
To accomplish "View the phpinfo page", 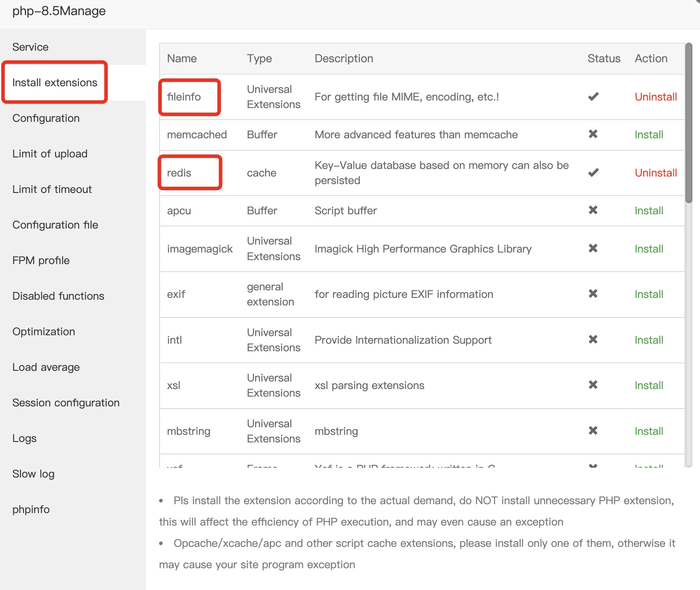I will point(31,510).
